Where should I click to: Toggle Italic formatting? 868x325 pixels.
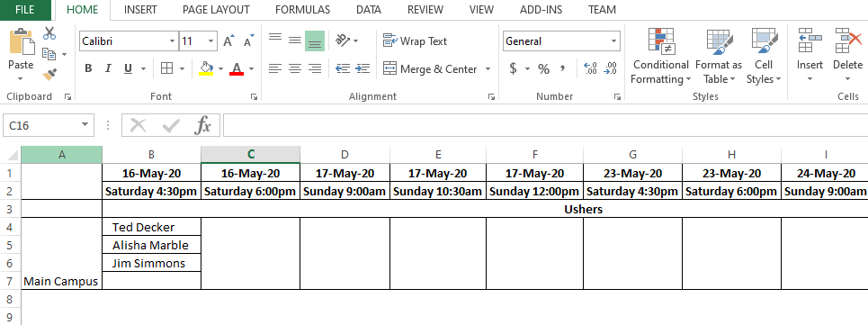108,68
